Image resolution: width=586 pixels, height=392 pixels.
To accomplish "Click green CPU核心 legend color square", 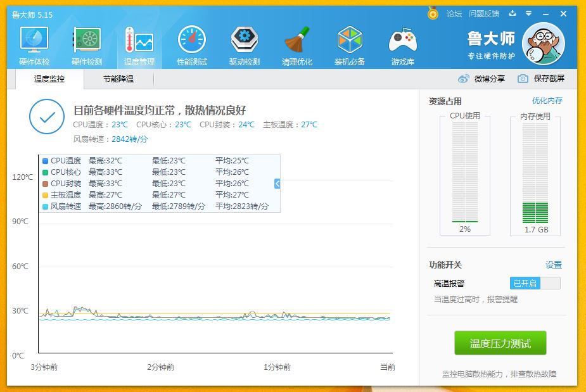I will coord(45,172).
